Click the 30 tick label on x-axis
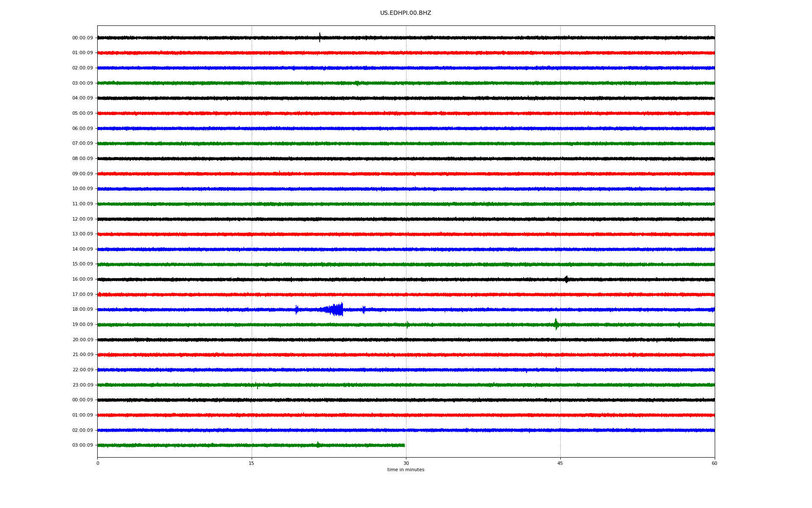The image size is (812, 508). coord(406,464)
